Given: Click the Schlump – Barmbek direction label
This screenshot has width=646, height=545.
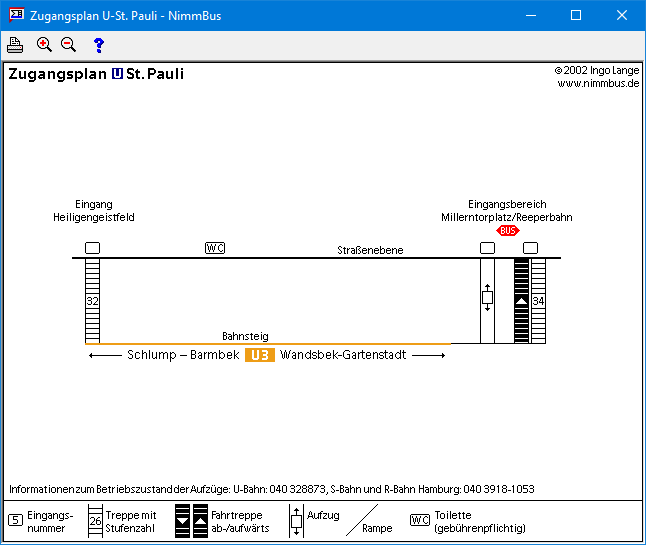Looking at the screenshot, I should [183, 355].
